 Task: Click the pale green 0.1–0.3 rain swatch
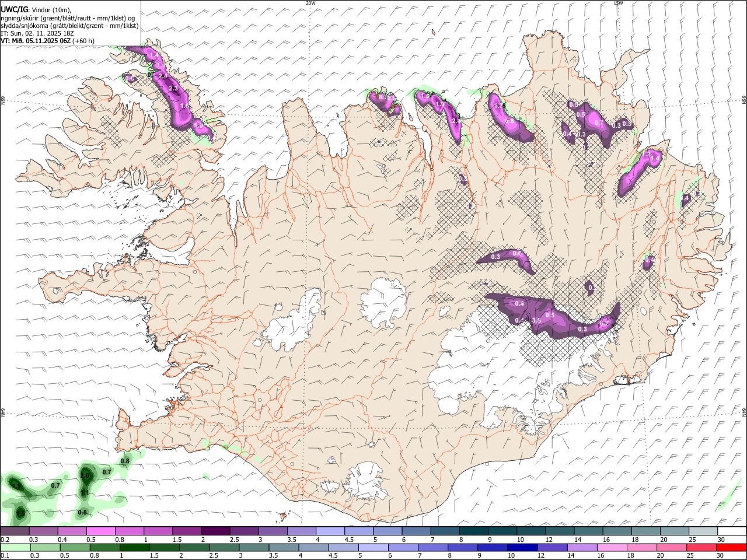[15, 548]
